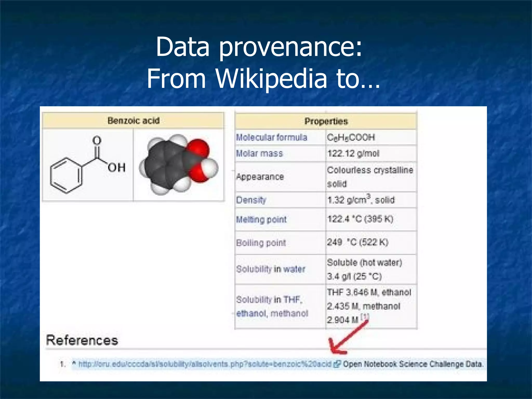The image size is (532, 399).
Task: Select the '249 °C (522 K)' value
Action: point(357,242)
